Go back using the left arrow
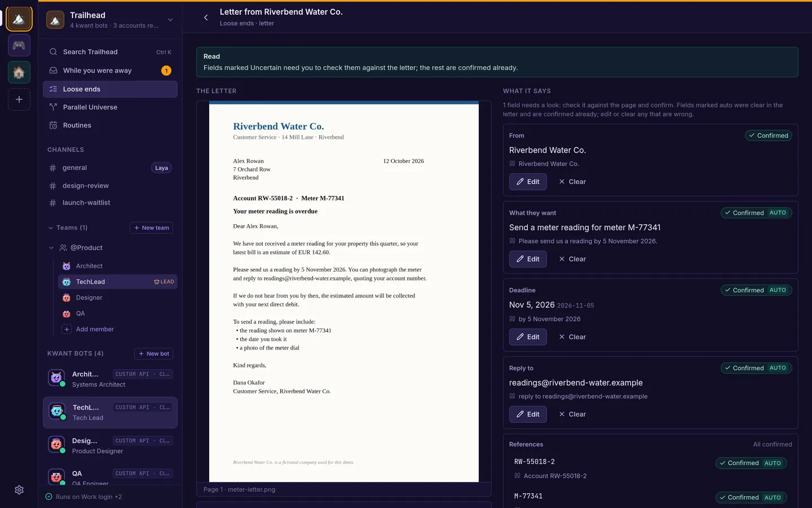 click(x=206, y=17)
